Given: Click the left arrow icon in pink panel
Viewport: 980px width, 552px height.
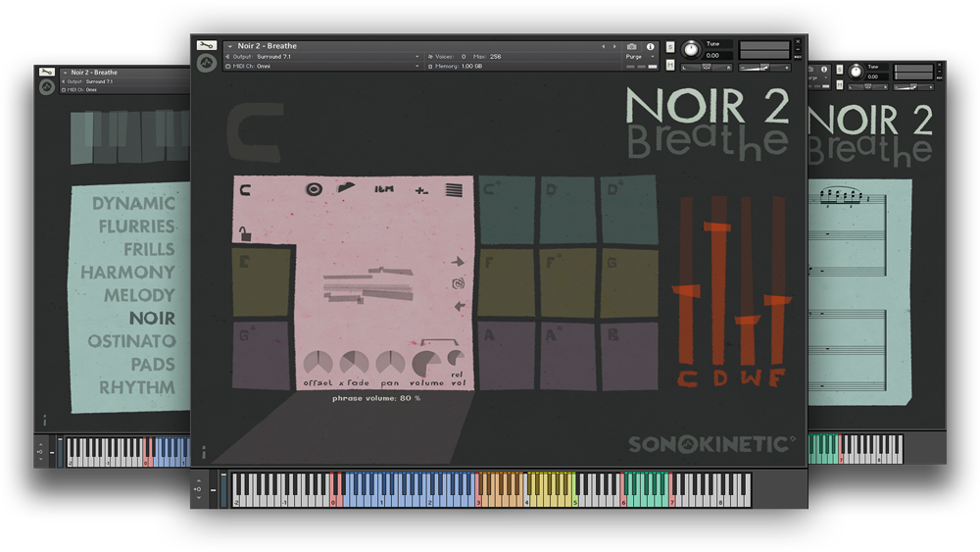Looking at the screenshot, I should [x=460, y=306].
